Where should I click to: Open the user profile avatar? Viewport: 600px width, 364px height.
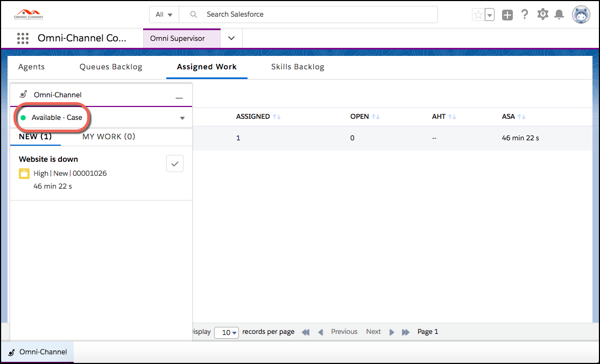click(581, 15)
